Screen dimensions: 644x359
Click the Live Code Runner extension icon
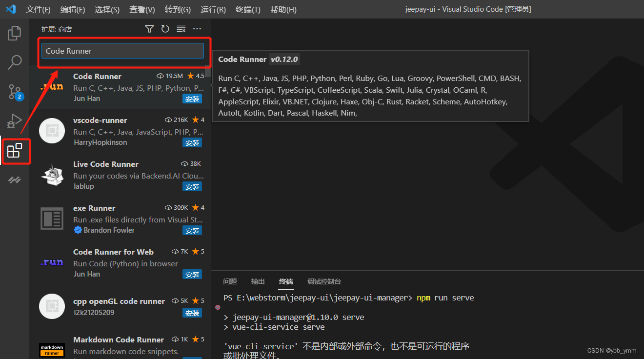(52, 175)
